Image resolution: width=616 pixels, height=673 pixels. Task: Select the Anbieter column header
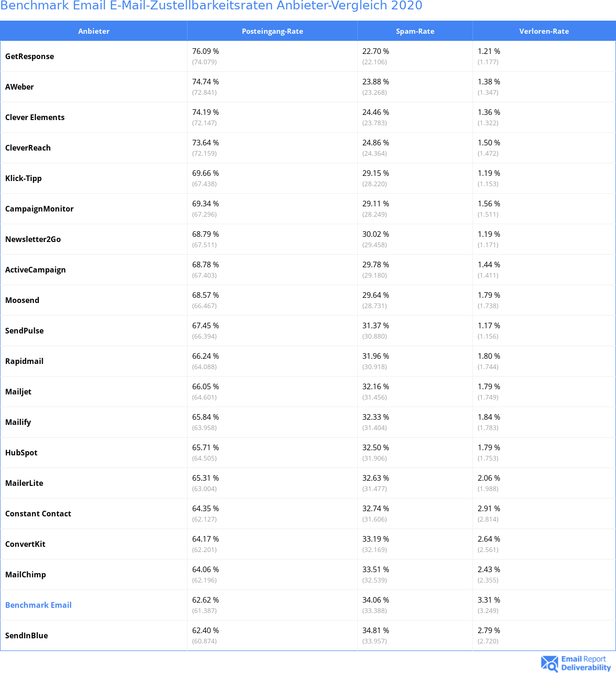94,31
